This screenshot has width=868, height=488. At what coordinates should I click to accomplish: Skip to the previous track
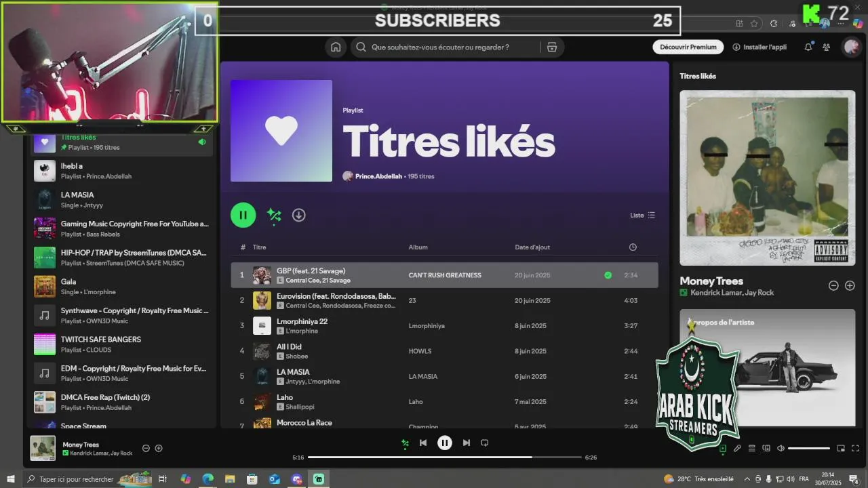point(423,443)
